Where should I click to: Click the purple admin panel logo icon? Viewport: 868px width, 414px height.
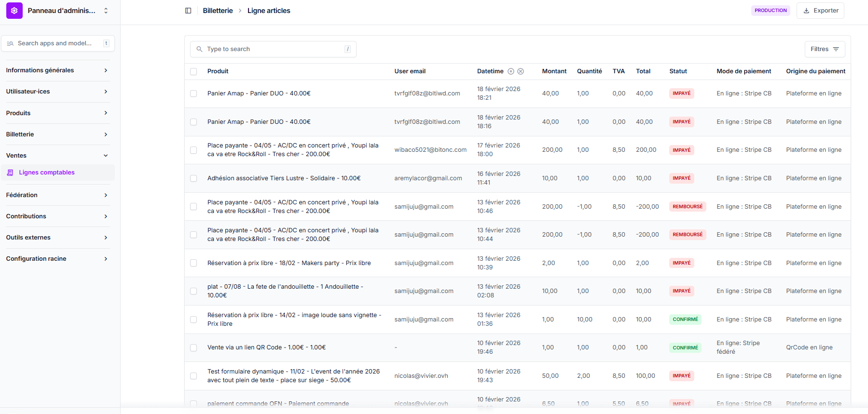[14, 11]
